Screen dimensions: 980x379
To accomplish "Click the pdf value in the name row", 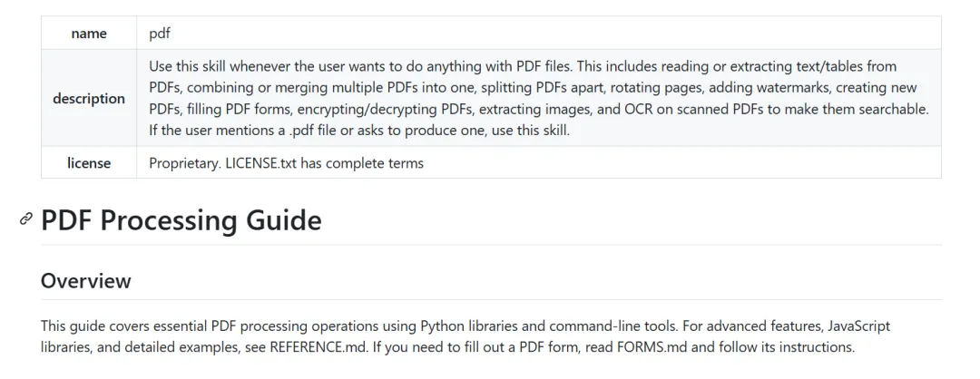I will (x=160, y=34).
